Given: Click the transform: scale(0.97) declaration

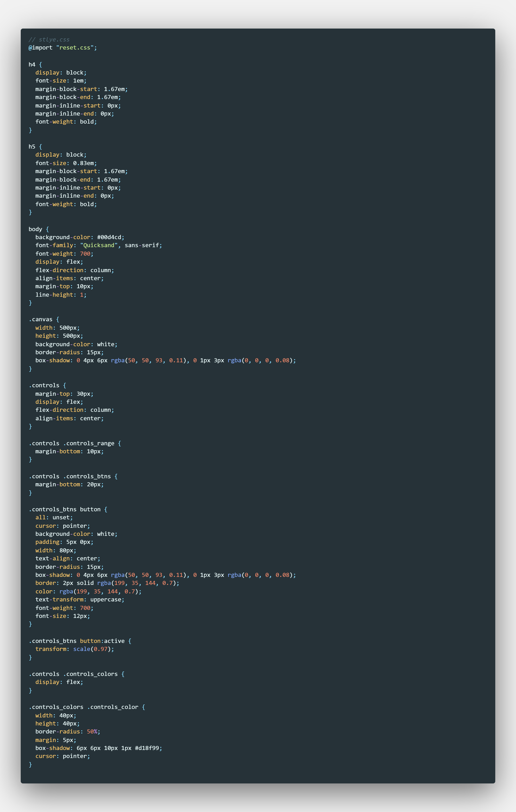Looking at the screenshot, I should [74, 649].
